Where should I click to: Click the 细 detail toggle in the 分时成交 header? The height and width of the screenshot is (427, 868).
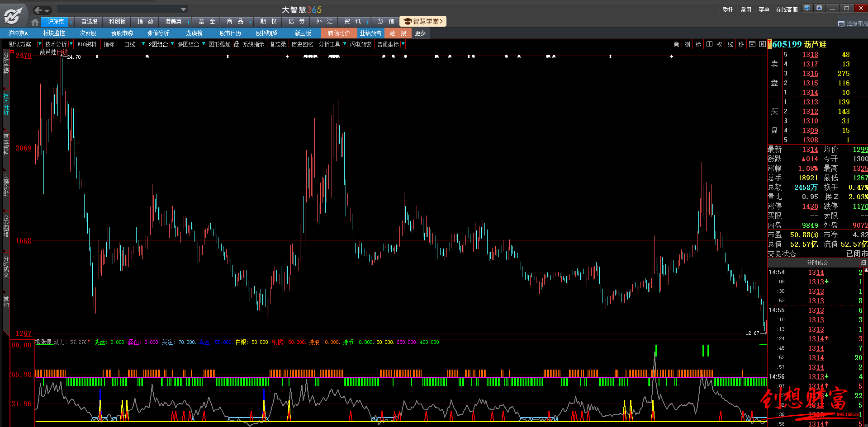click(x=863, y=263)
